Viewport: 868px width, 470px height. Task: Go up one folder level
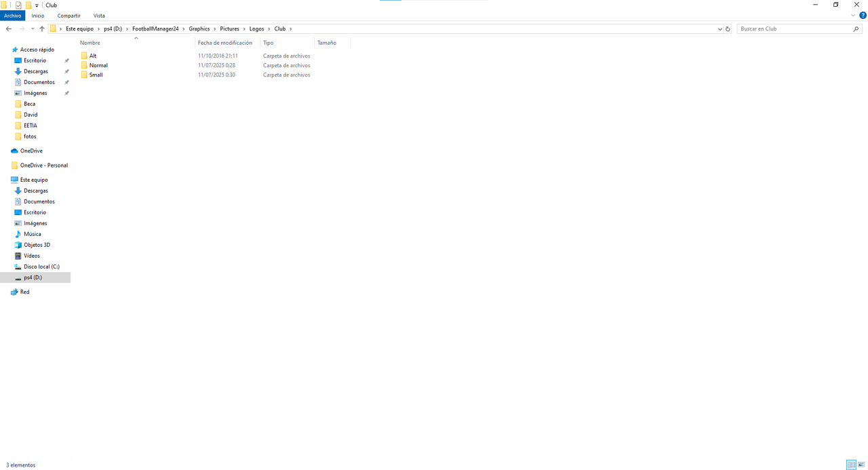(x=42, y=29)
